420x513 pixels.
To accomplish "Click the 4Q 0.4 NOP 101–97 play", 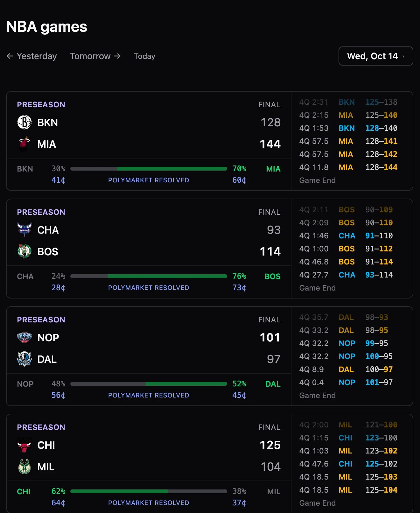I will tap(346, 383).
